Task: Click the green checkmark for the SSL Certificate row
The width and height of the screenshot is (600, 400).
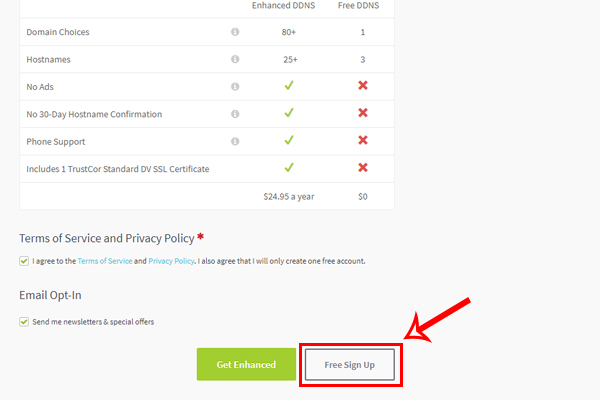Action: (289, 167)
